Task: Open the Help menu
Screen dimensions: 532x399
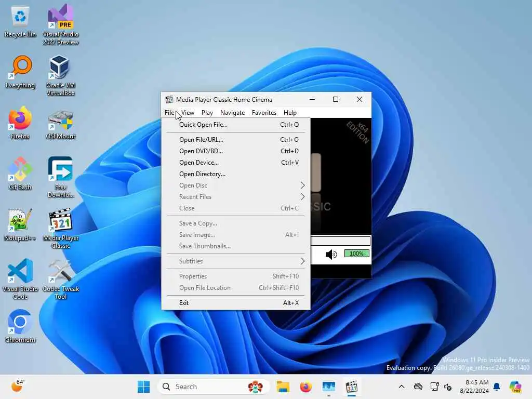Action: [x=290, y=113]
